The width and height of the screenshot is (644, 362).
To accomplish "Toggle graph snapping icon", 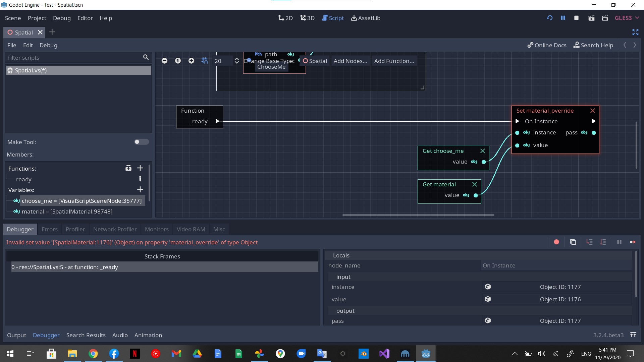I will coord(205,61).
